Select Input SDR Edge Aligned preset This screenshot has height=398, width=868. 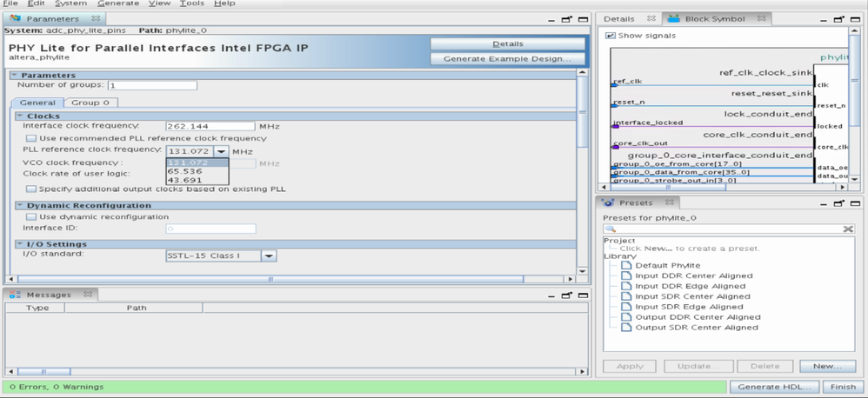click(689, 307)
